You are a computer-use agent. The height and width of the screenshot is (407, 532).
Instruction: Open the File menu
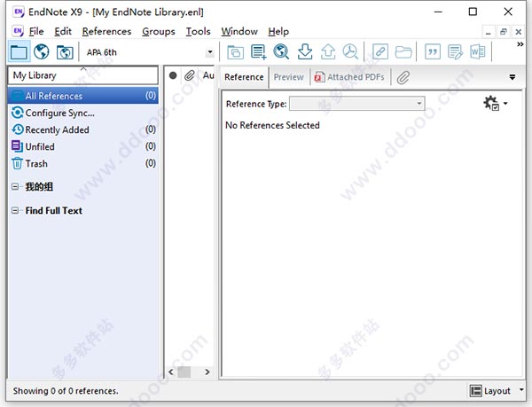[36, 31]
